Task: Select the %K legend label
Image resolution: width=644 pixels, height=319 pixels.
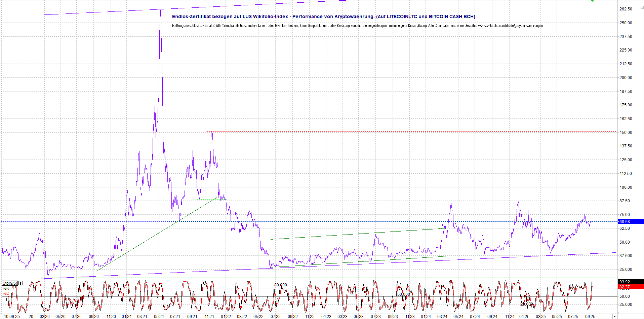Action: click(x=6, y=288)
